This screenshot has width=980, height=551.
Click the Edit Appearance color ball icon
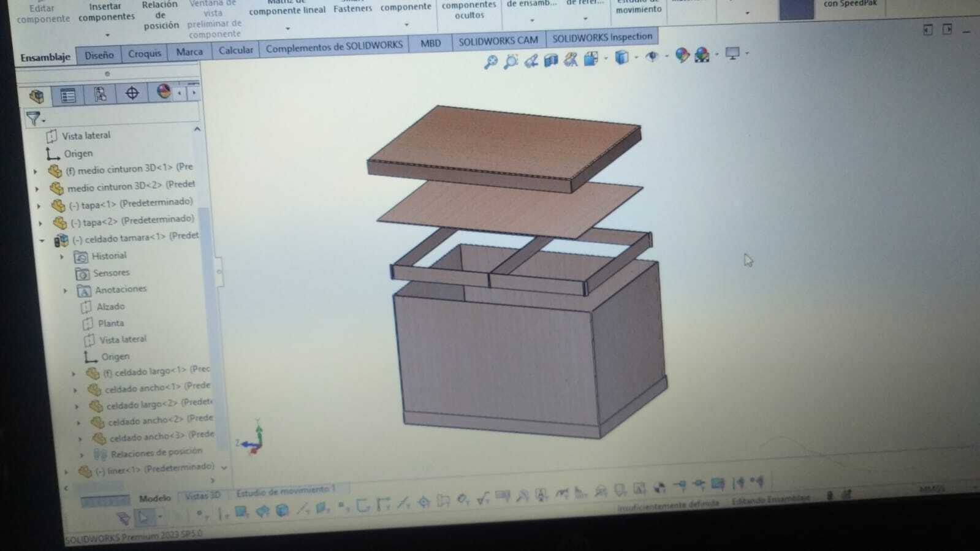(682, 56)
